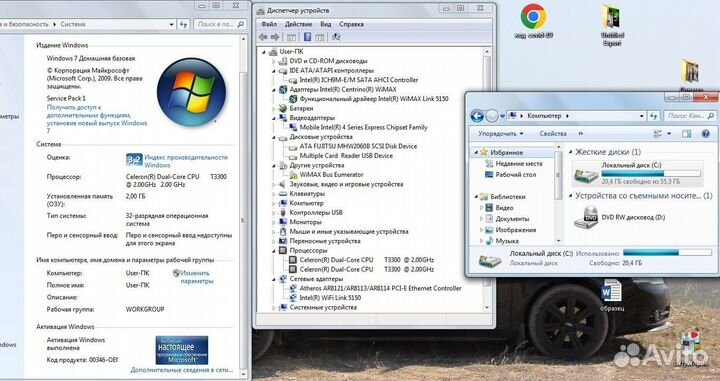This screenshot has width=720, height=381.
Task: Click scan for hardware changes toolbar icon
Action: pos(336,37)
